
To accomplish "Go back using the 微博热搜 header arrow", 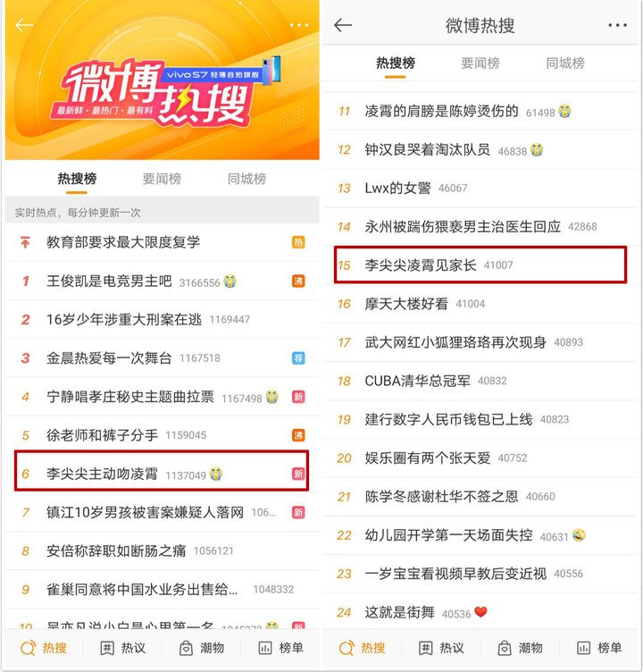I will (343, 25).
